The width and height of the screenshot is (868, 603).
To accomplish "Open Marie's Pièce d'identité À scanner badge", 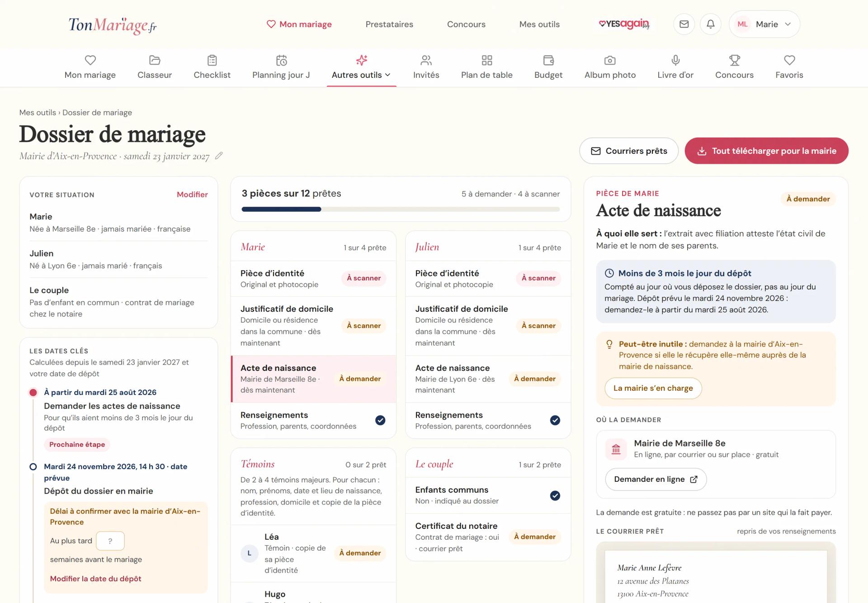I will pos(364,278).
